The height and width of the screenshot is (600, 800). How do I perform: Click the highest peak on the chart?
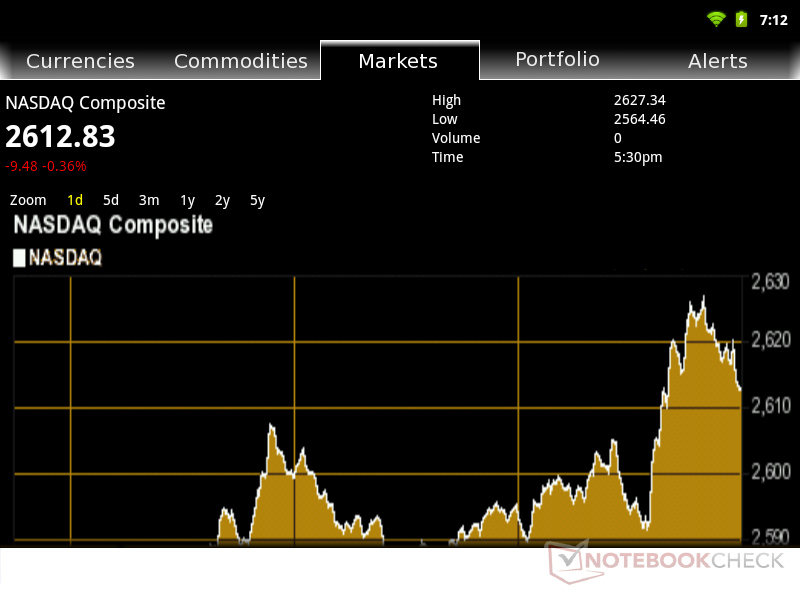(x=704, y=297)
